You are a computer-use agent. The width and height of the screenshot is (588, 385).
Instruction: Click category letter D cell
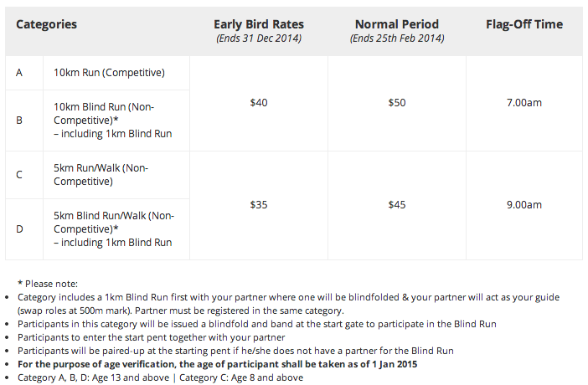tap(19, 228)
